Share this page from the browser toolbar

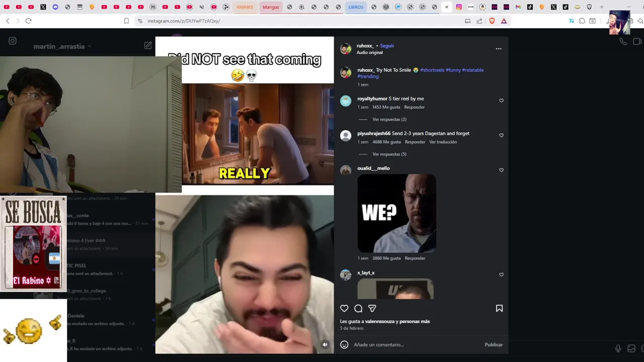[x=479, y=21]
